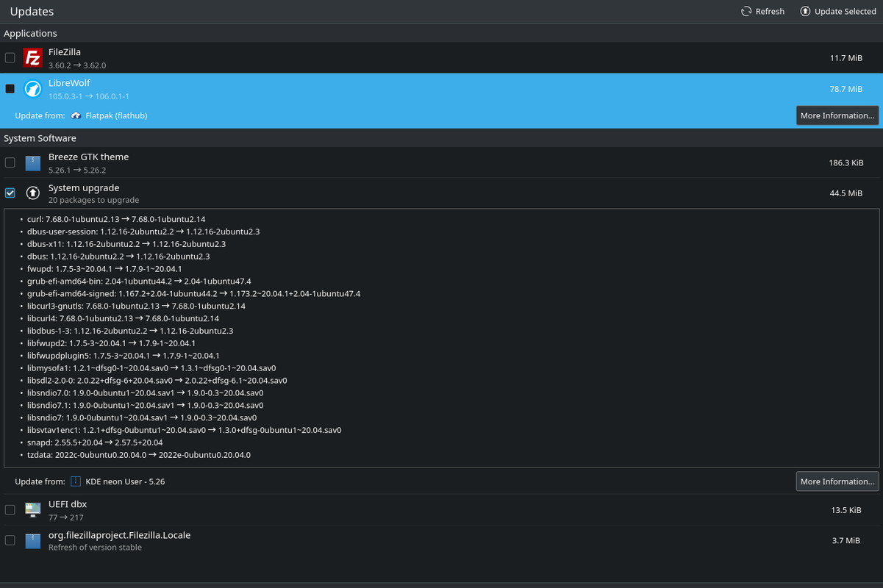Click the Filezilla.Locale package icon
Image resolution: width=883 pixels, height=588 pixels.
pos(32,540)
